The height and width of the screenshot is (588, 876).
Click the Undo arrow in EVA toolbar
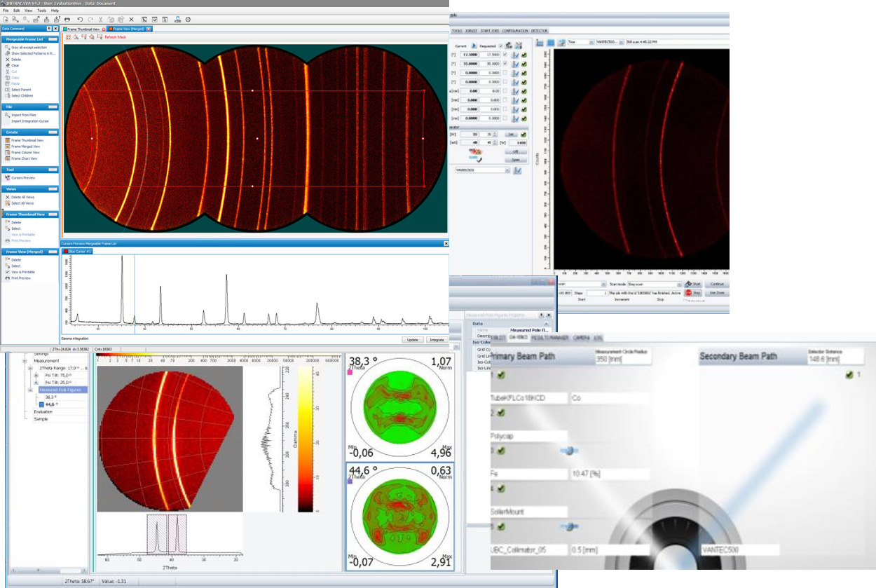[80, 19]
